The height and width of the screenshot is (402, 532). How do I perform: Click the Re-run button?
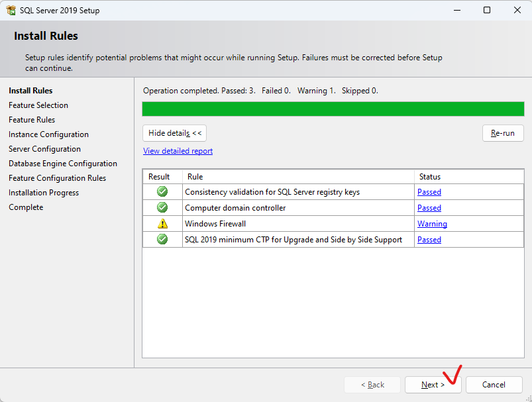(x=503, y=133)
